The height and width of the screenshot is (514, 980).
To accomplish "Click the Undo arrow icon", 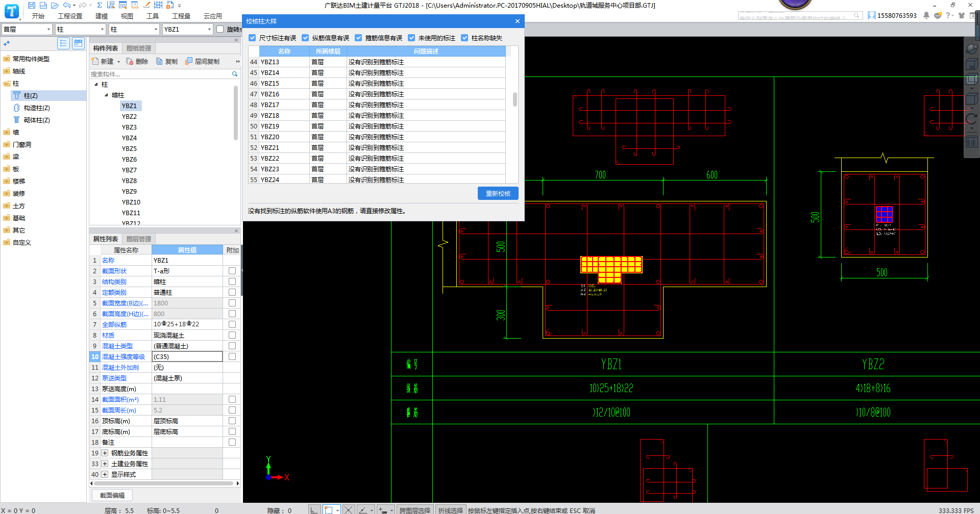I will click(x=67, y=5).
